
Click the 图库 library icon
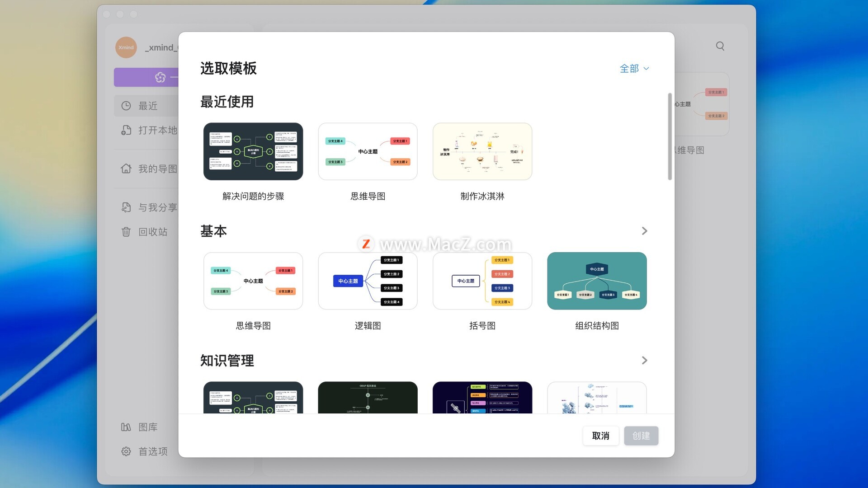point(126,427)
